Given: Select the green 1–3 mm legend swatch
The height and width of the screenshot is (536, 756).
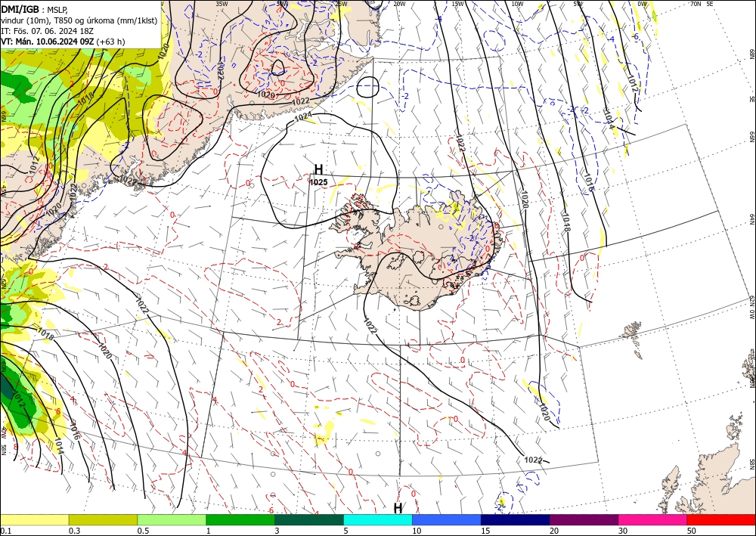Looking at the screenshot, I should click(x=240, y=519).
